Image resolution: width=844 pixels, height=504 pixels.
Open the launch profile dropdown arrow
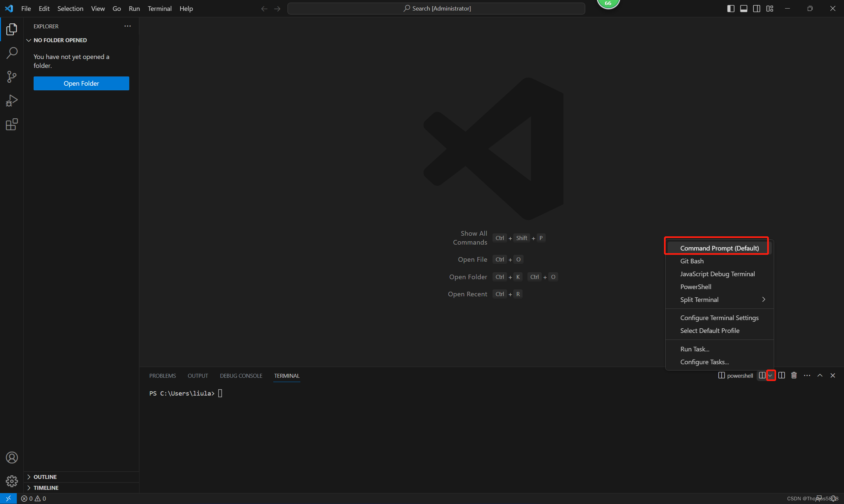(770, 376)
